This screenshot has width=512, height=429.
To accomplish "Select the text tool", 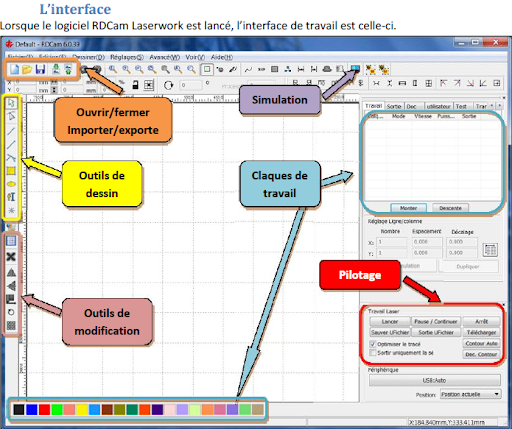I will coord(11,197).
